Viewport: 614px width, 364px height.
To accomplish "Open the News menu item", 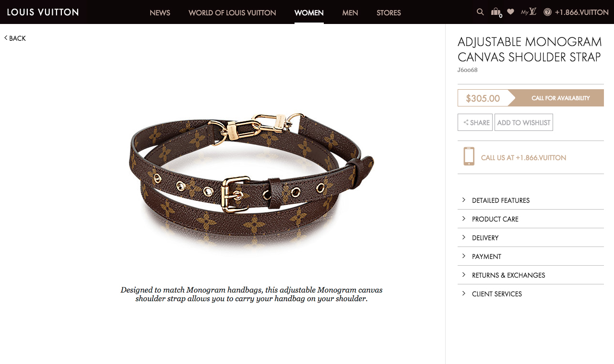I will click(x=160, y=12).
